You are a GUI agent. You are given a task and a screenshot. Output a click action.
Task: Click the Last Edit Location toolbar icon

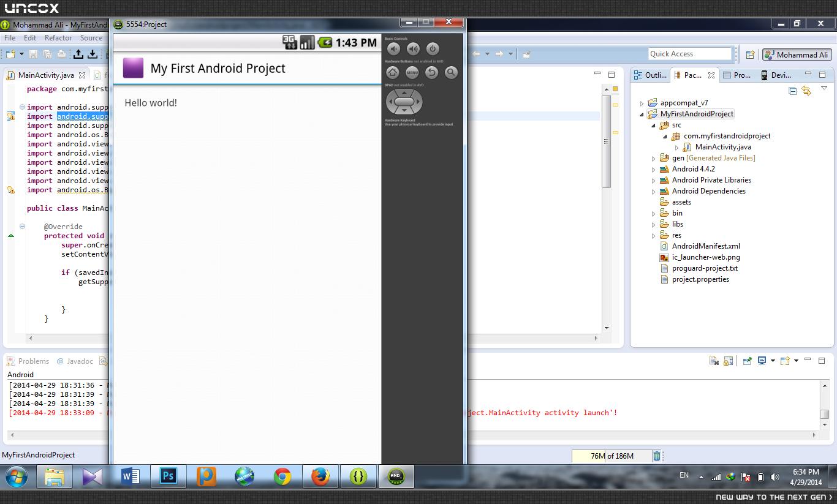[526, 54]
